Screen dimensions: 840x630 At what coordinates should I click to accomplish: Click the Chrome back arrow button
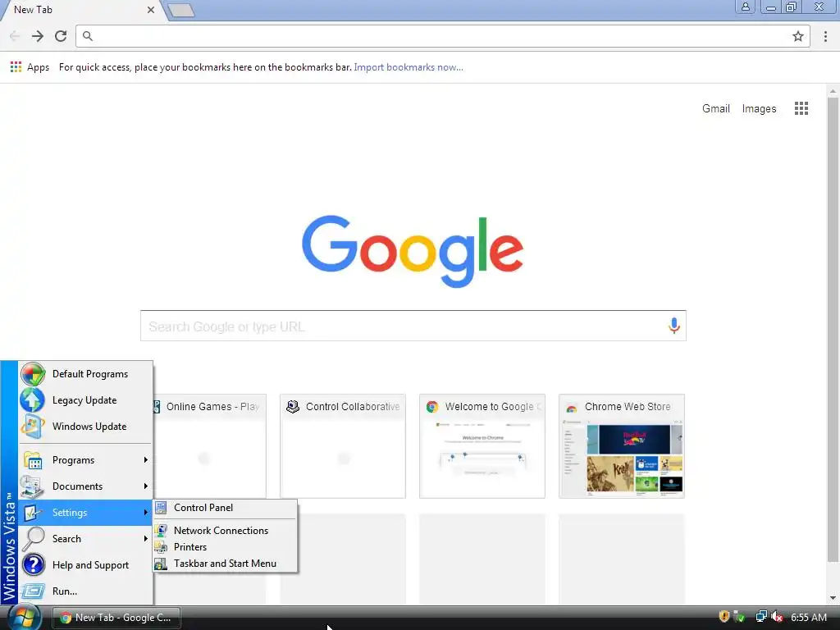(x=15, y=36)
